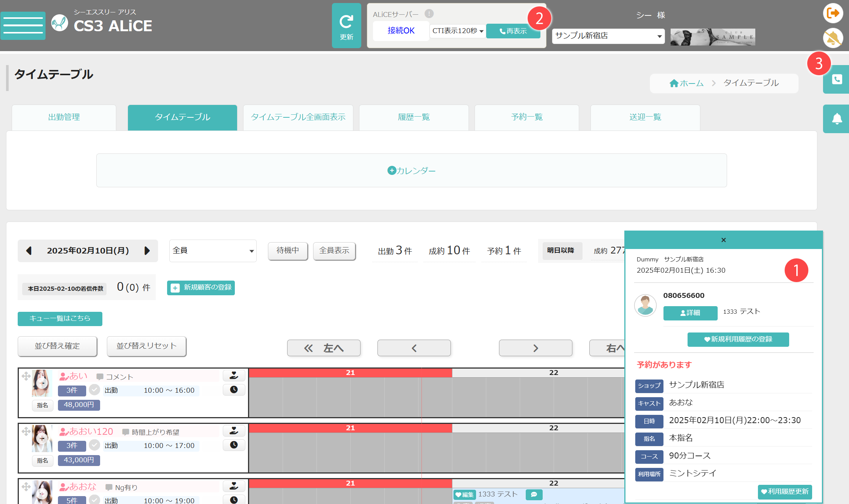Viewport: 849px width, 504px height.
Task: Go to the next date arrow
Action: (x=147, y=250)
